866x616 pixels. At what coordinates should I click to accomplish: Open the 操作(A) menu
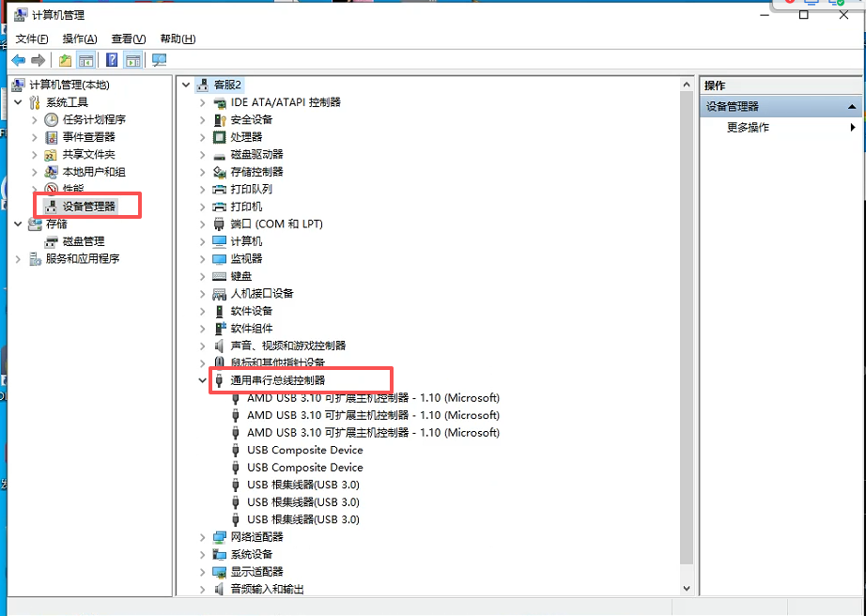point(80,38)
